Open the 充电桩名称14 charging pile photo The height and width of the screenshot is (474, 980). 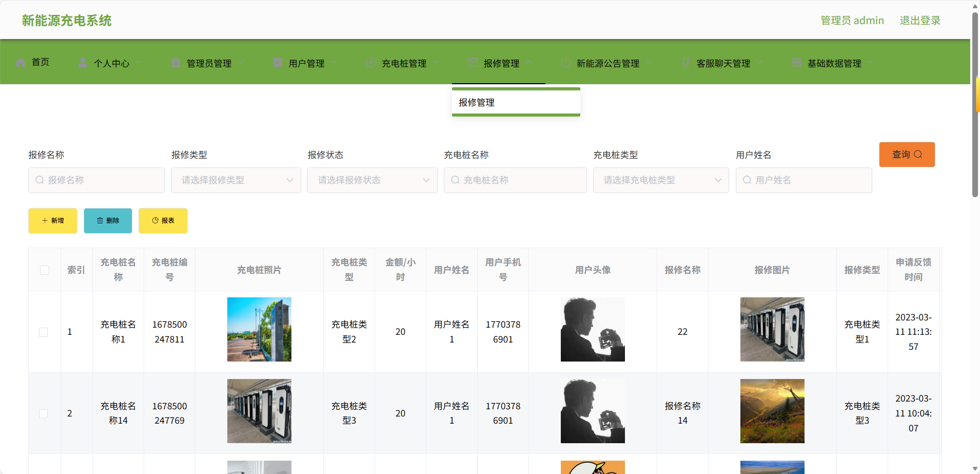click(x=259, y=411)
